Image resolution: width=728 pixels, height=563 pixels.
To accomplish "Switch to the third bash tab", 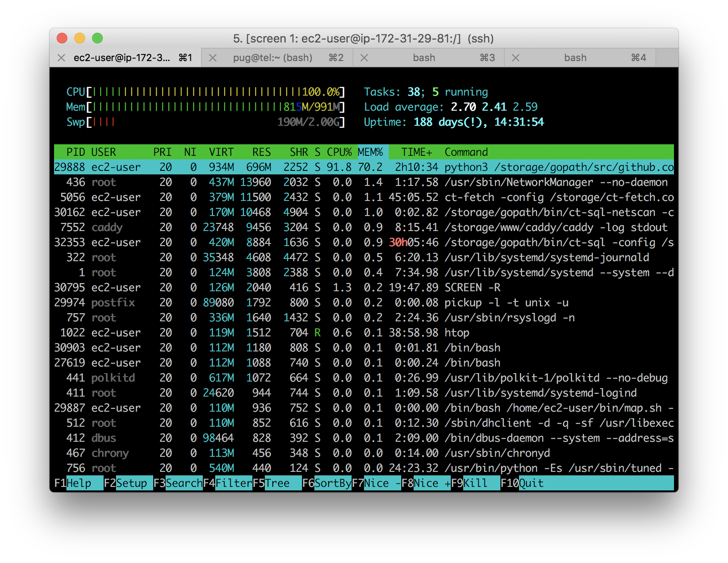I will click(x=424, y=58).
